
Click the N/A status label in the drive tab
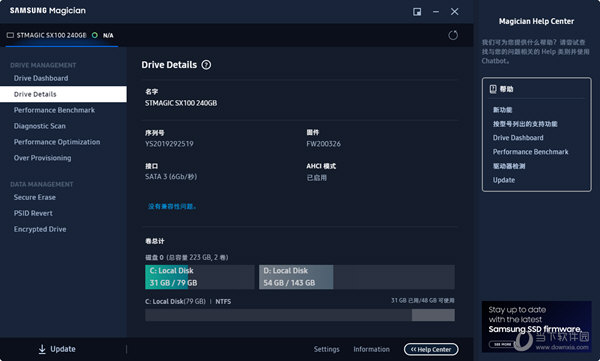[x=108, y=35]
